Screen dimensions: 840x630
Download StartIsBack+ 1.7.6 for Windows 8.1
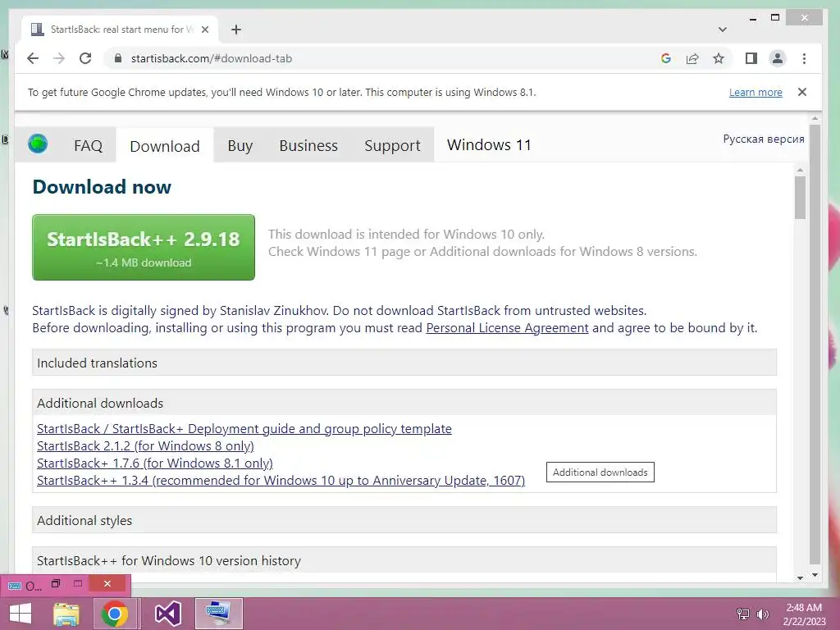point(155,463)
